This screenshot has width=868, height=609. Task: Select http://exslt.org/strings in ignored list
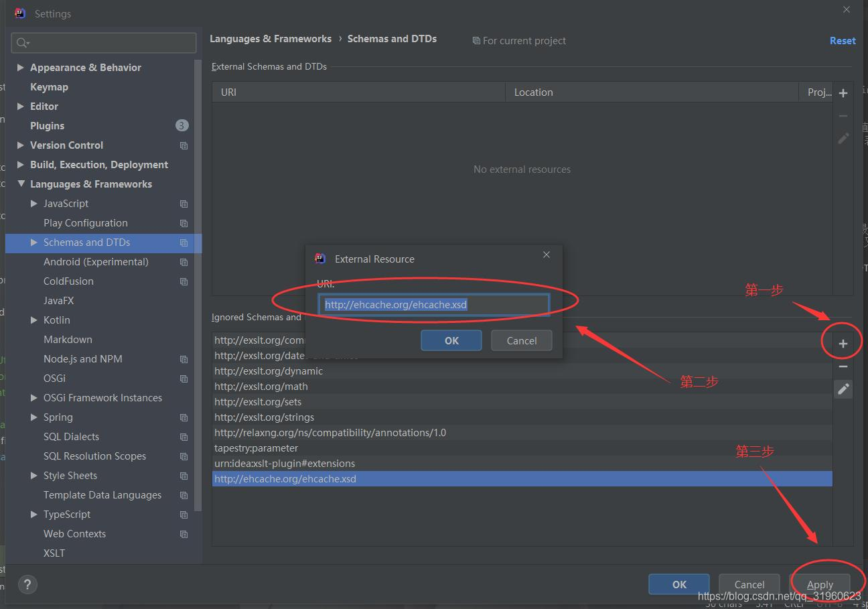tap(522, 417)
